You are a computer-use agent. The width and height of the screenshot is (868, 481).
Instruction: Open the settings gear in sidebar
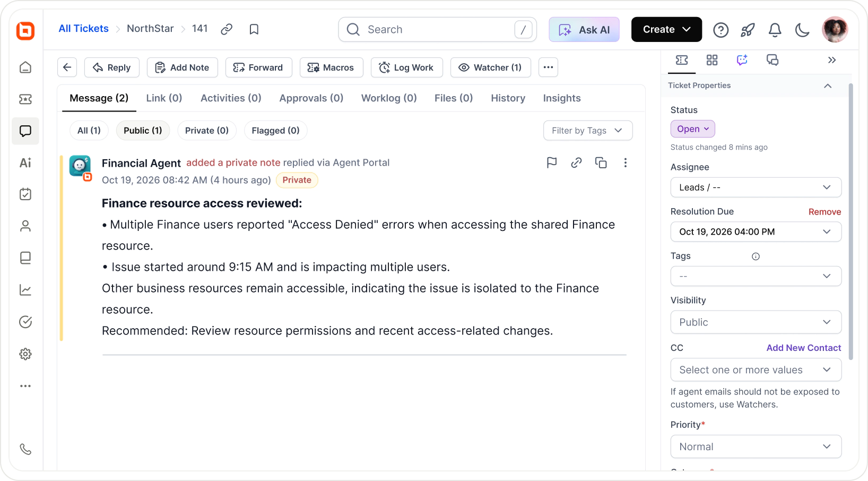(25, 354)
